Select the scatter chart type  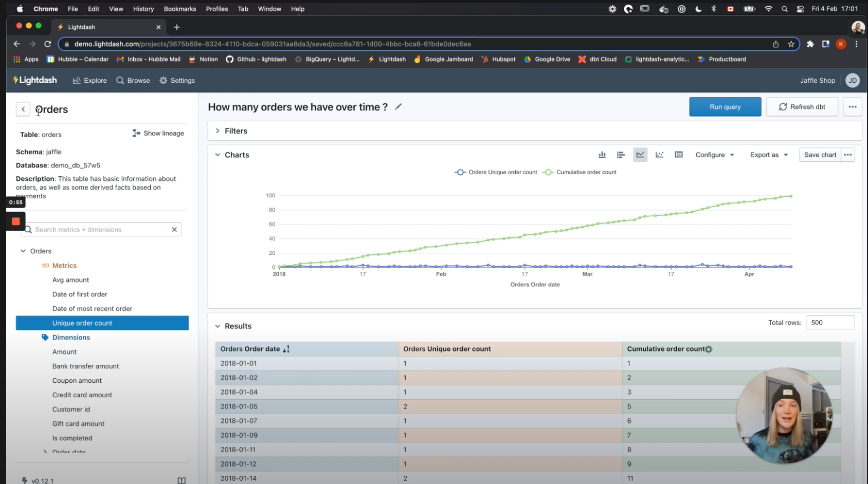[660, 154]
